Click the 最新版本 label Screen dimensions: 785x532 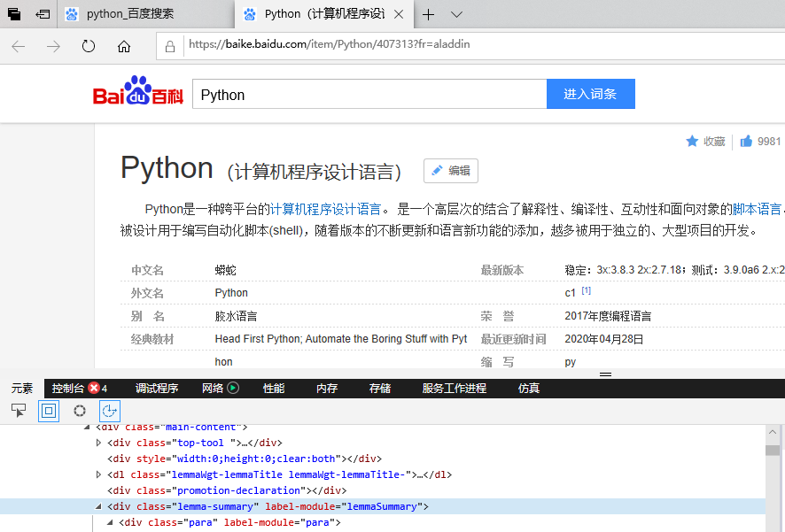pyautogui.click(x=502, y=271)
